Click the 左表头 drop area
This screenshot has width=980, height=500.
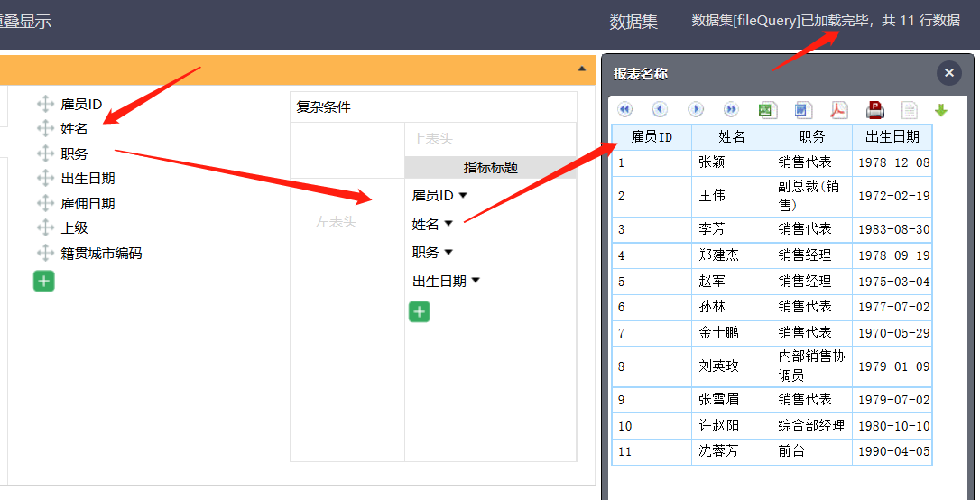tap(337, 222)
